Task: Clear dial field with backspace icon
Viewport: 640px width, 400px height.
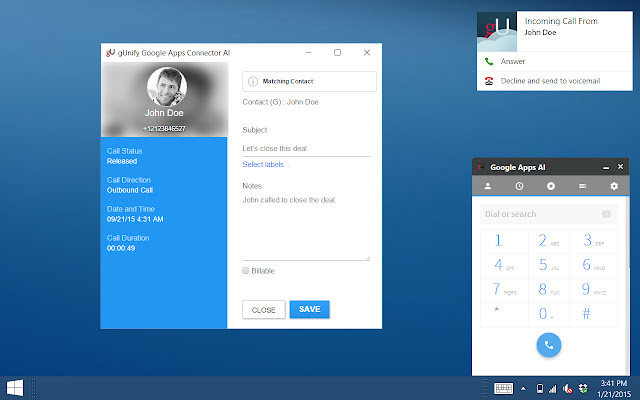Action: tap(606, 214)
